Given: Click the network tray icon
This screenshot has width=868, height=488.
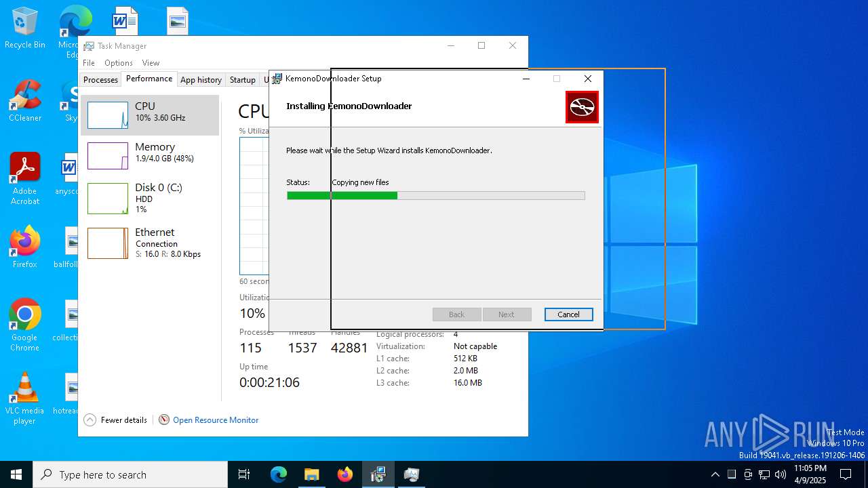Looking at the screenshot, I should pyautogui.click(x=764, y=474).
